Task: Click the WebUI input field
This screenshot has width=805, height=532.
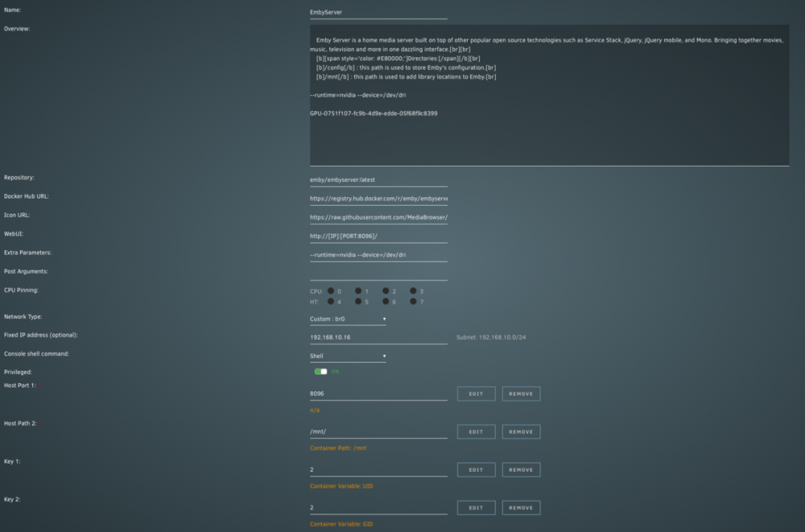Action: click(x=378, y=236)
